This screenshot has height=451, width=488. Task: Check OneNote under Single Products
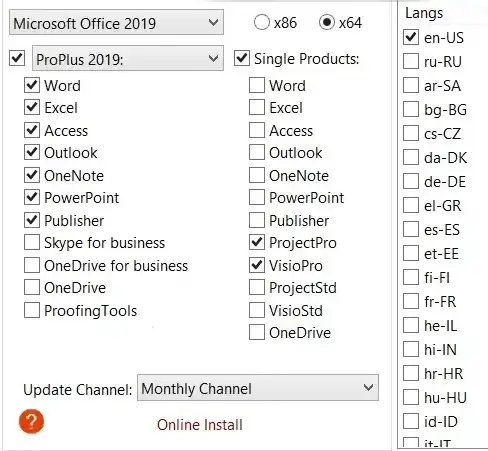pos(257,175)
